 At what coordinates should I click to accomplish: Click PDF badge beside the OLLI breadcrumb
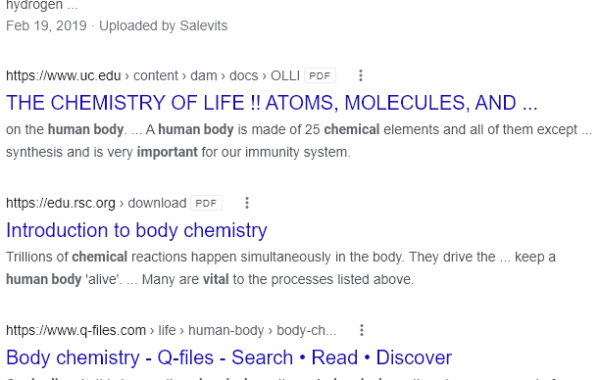320,76
